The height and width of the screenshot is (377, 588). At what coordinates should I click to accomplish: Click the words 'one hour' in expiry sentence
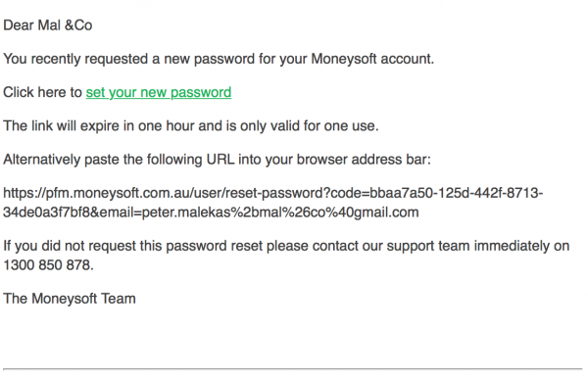(167, 126)
